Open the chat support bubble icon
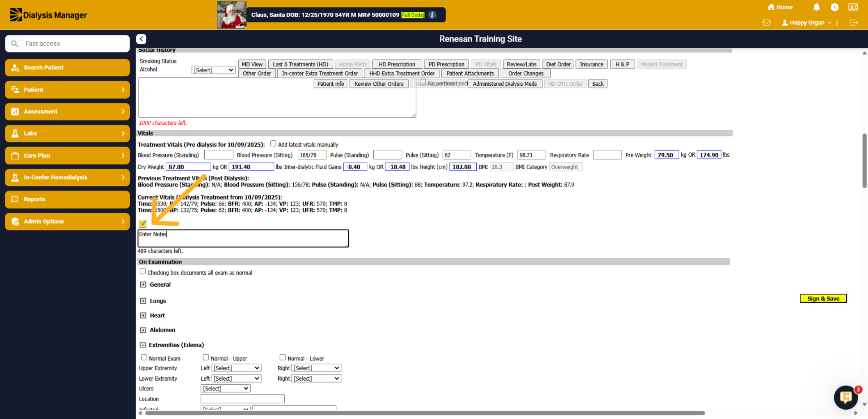Screen dimensions: 868x419 (x=846, y=397)
